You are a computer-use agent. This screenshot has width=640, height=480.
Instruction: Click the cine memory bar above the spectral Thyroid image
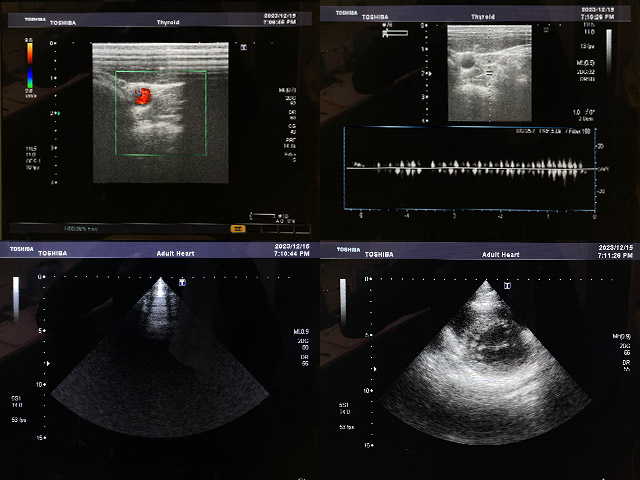pyautogui.click(x=395, y=33)
